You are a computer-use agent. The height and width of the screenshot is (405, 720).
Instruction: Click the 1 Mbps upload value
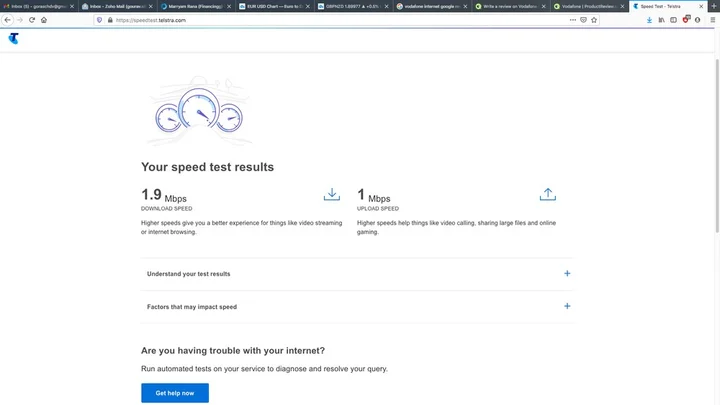374,195
